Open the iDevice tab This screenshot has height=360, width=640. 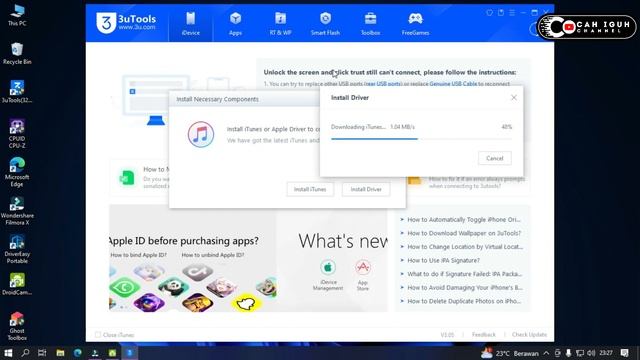pyautogui.click(x=191, y=24)
